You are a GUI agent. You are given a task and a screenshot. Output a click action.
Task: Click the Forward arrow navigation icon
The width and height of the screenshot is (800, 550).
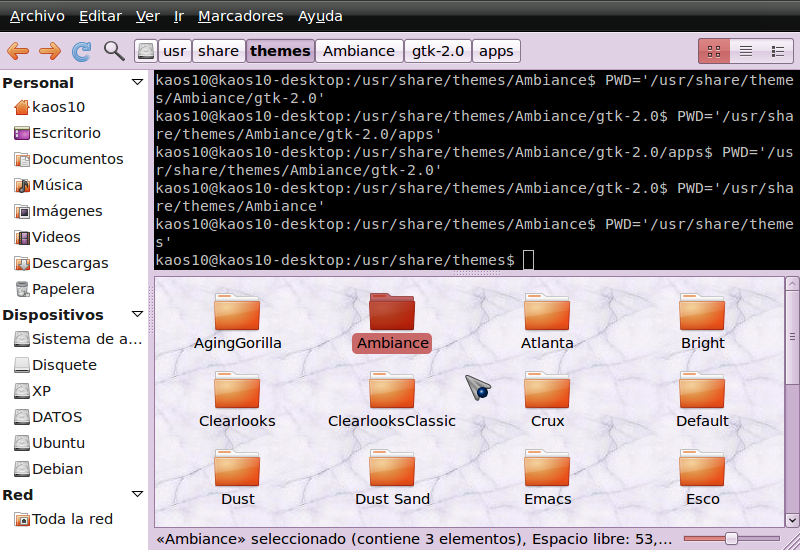tap(49, 51)
